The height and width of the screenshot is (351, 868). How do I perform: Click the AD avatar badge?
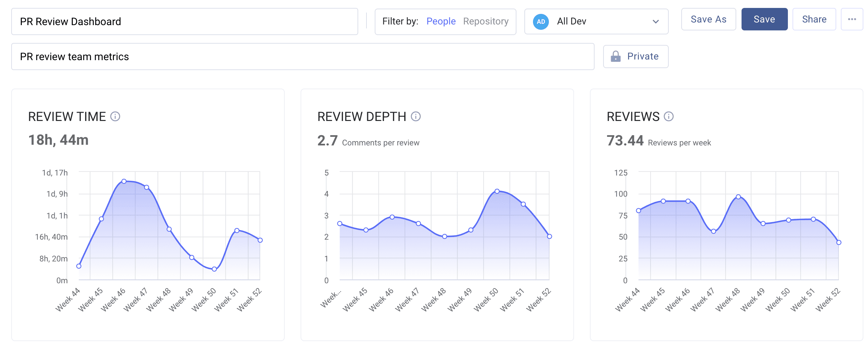pyautogui.click(x=541, y=21)
